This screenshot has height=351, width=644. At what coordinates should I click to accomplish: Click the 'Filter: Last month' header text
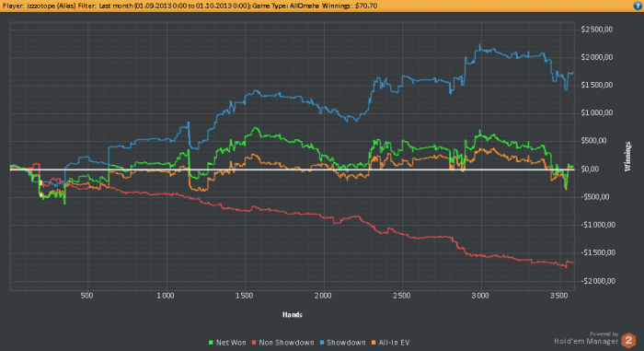(x=105, y=6)
